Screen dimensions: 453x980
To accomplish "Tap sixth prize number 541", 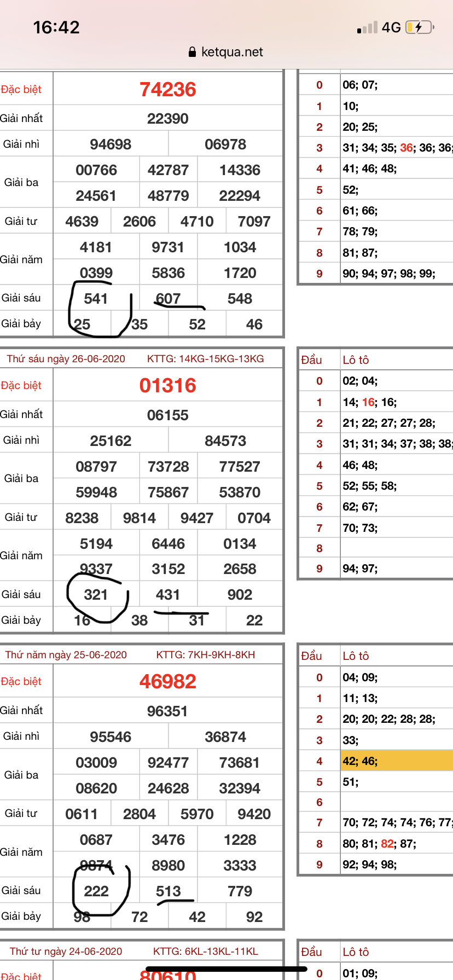I will click(96, 299).
